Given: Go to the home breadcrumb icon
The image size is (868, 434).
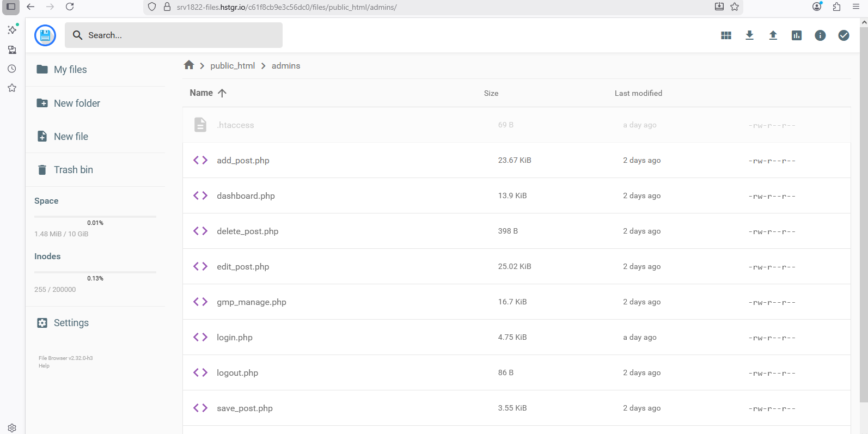Looking at the screenshot, I should 189,65.
